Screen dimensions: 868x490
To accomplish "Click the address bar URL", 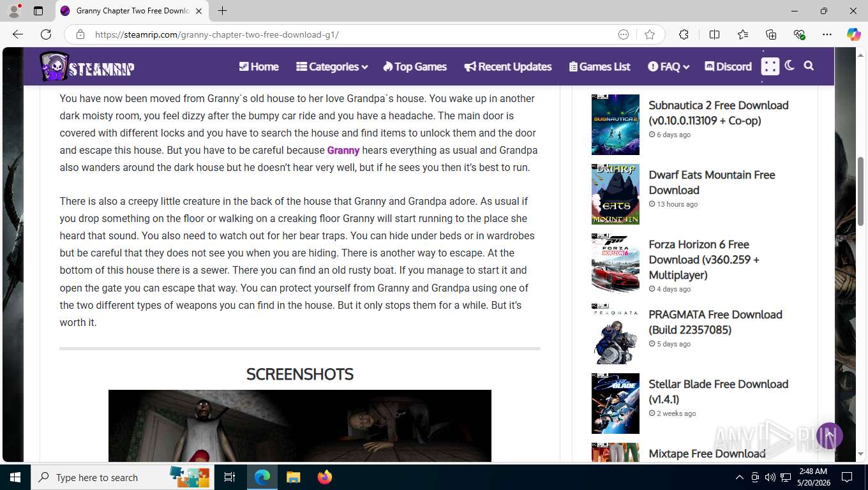I will (217, 34).
